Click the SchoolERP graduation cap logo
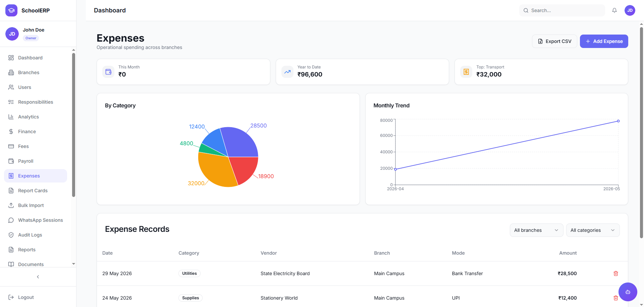The height and width of the screenshot is (307, 644). coord(11,10)
